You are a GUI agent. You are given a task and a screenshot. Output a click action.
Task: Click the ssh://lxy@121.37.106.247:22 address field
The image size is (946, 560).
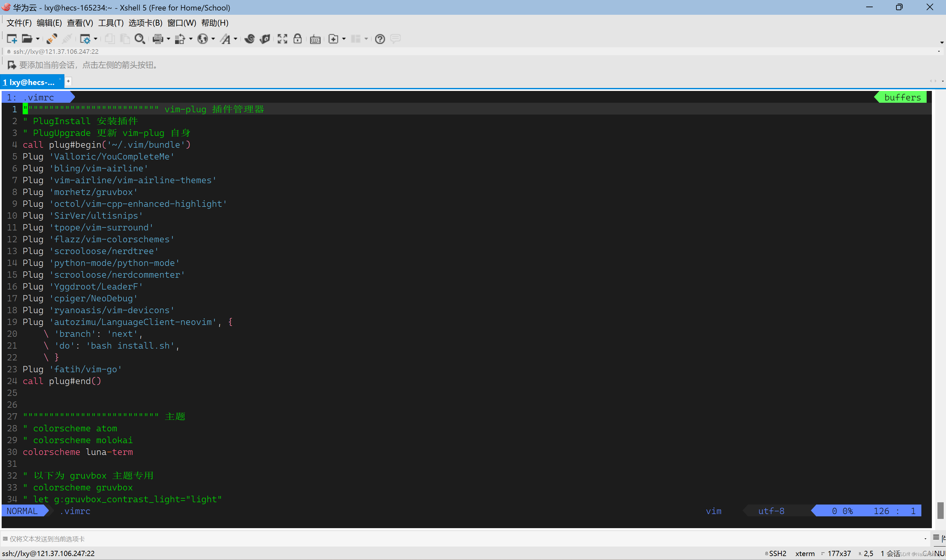point(56,51)
